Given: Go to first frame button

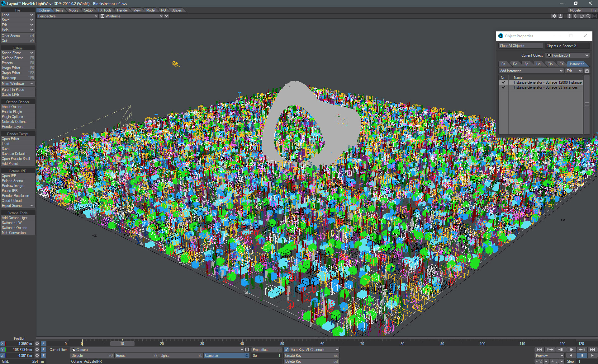Looking at the screenshot, I should pos(539,350).
